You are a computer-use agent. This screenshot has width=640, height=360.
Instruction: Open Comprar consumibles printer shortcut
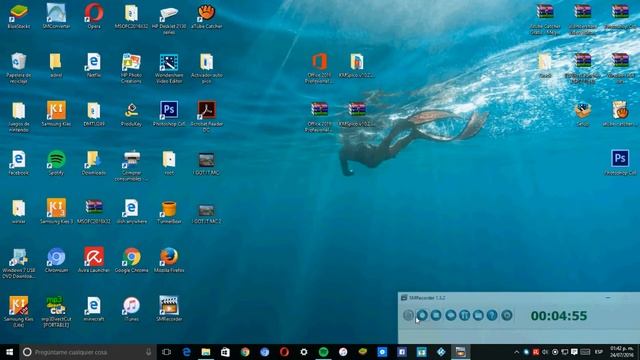pyautogui.click(x=131, y=166)
